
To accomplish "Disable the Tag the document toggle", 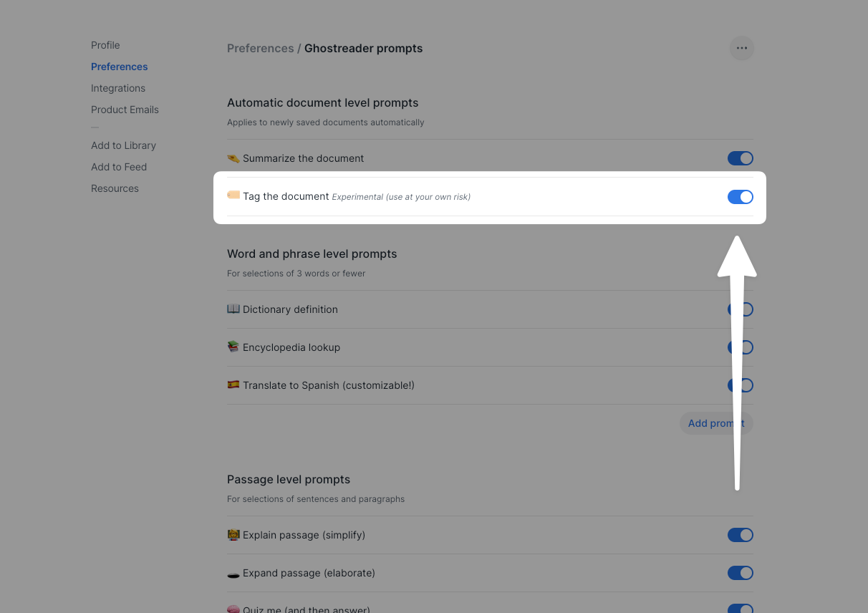I will [740, 197].
